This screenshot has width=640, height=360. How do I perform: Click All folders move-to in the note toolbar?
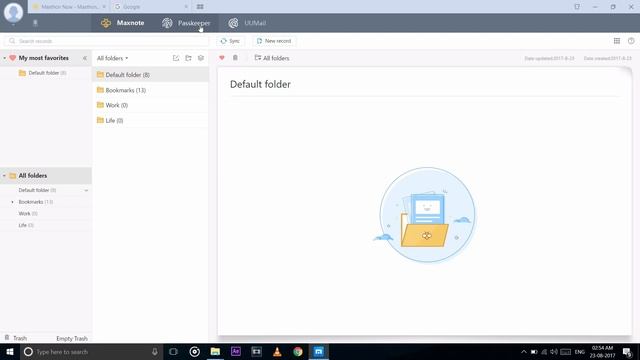pos(271,58)
